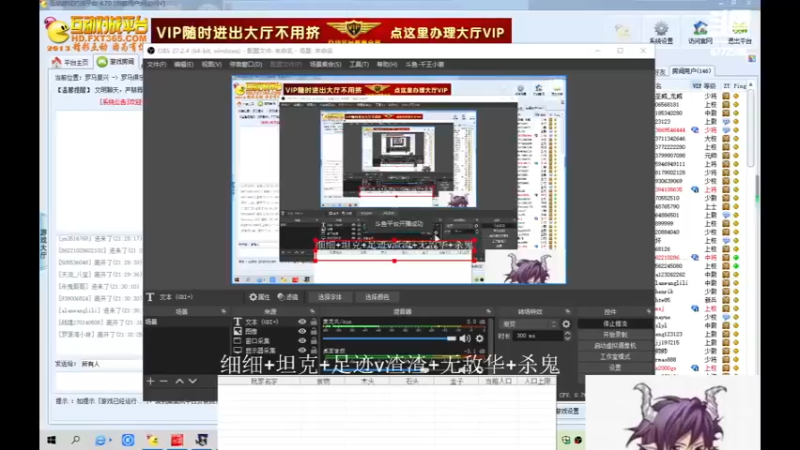The image size is (800, 450).
Task: Toggle visibility of 显示器采集 source
Action: pyautogui.click(x=302, y=350)
